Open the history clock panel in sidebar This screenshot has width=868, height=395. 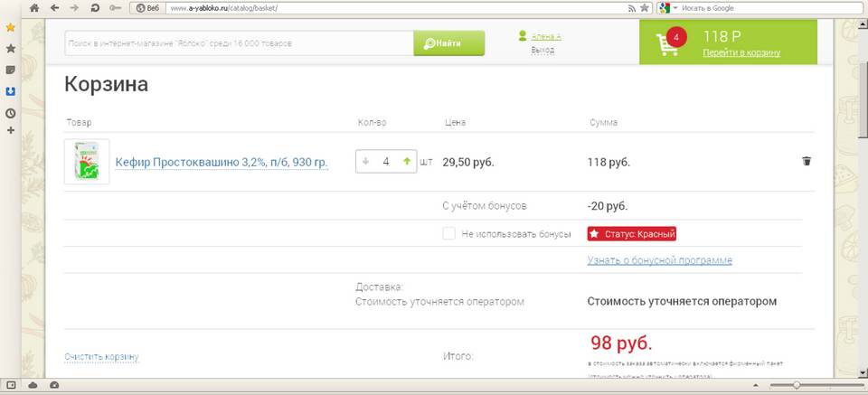tap(11, 113)
